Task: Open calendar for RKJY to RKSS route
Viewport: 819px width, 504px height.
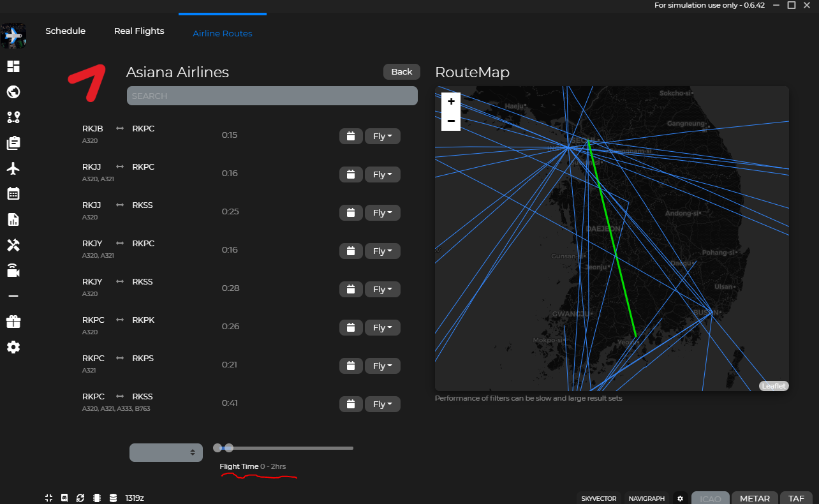Action: coord(351,289)
